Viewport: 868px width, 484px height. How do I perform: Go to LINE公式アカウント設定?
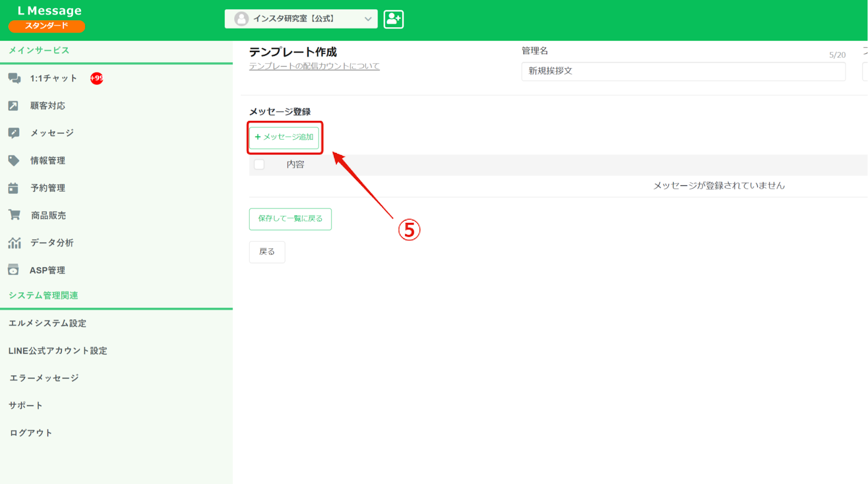[58, 351]
